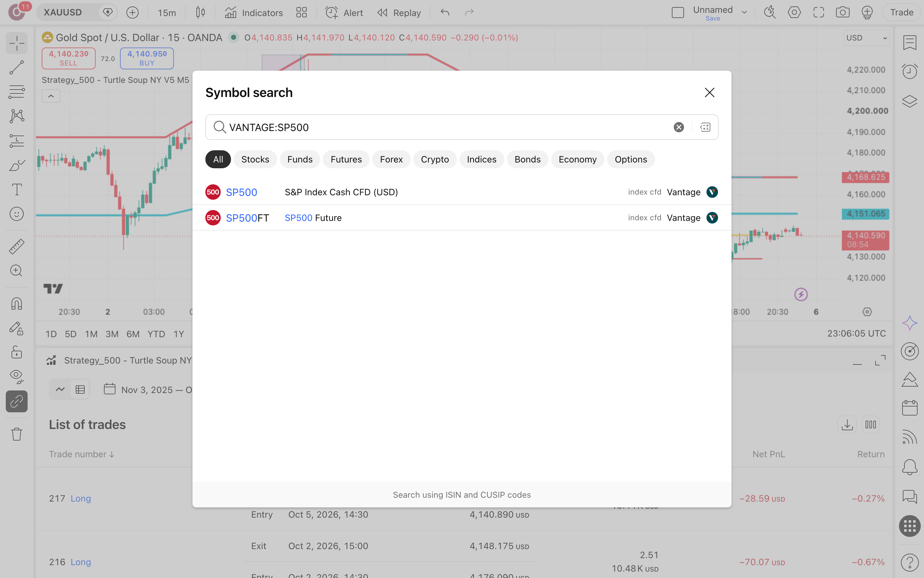924x578 pixels.
Task: Remove drawings with trash icon
Action: 16,434
